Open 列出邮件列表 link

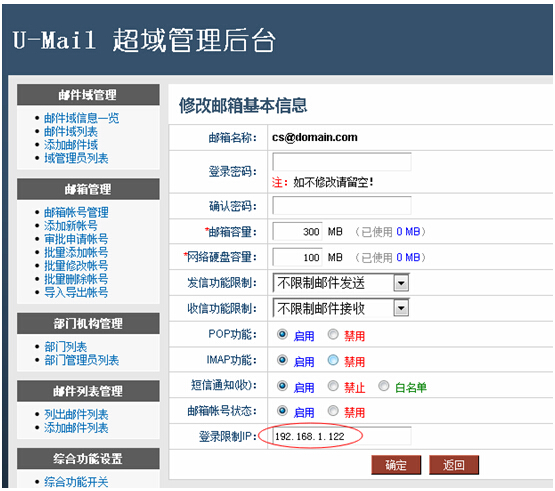(x=76, y=414)
